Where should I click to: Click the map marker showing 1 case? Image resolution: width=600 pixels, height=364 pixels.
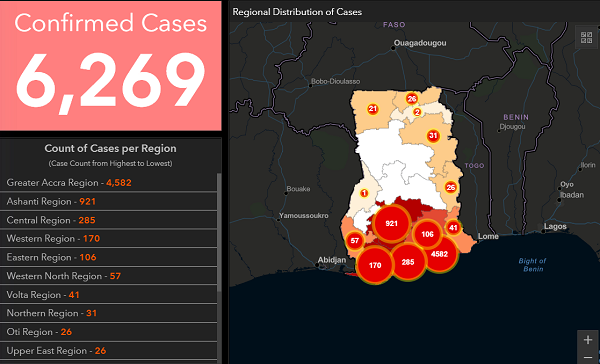point(364,193)
